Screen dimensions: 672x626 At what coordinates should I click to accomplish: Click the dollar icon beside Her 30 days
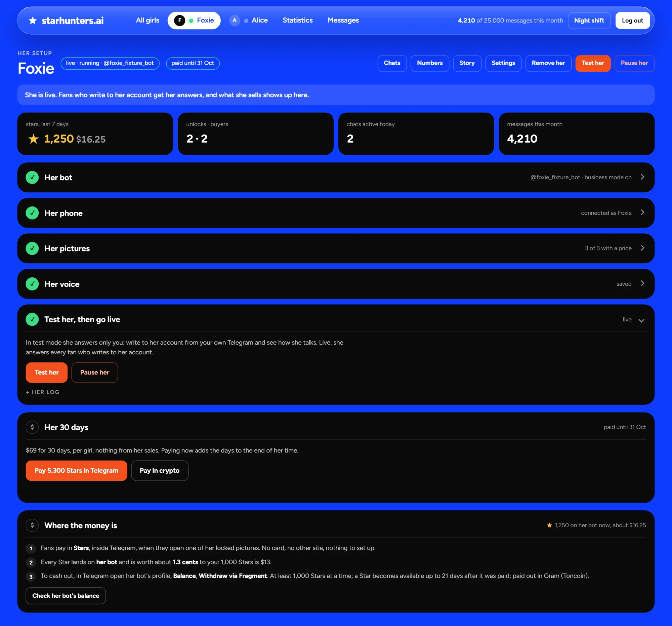tap(32, 428)
